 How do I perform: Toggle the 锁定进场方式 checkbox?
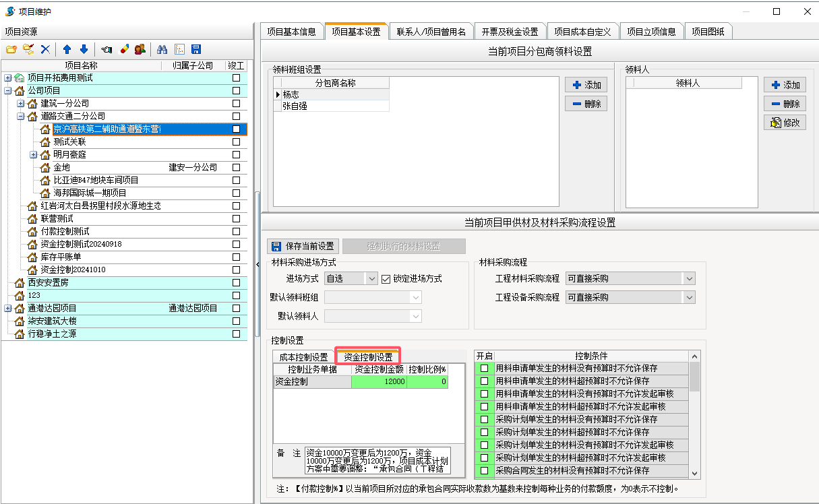pos(386,278)
